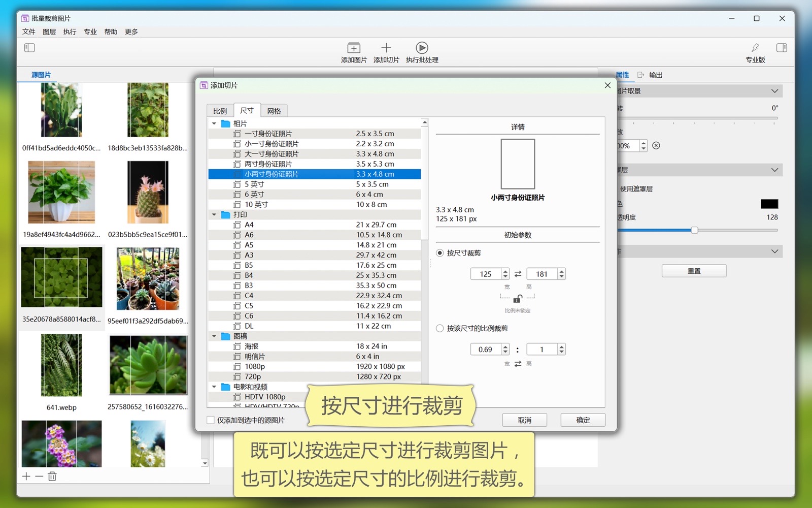Click the trash icon below source images

[x=52, y=476]
